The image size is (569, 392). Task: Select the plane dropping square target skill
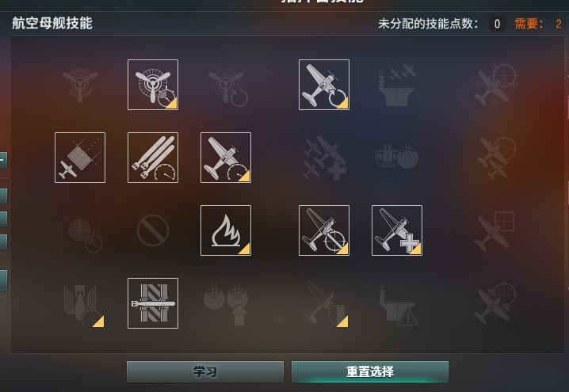80,158
